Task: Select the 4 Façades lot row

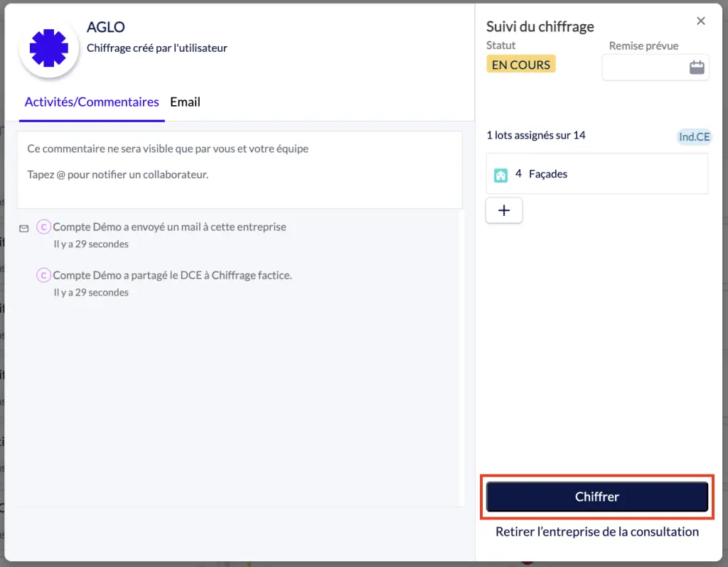Action: (x=596, y=173)
